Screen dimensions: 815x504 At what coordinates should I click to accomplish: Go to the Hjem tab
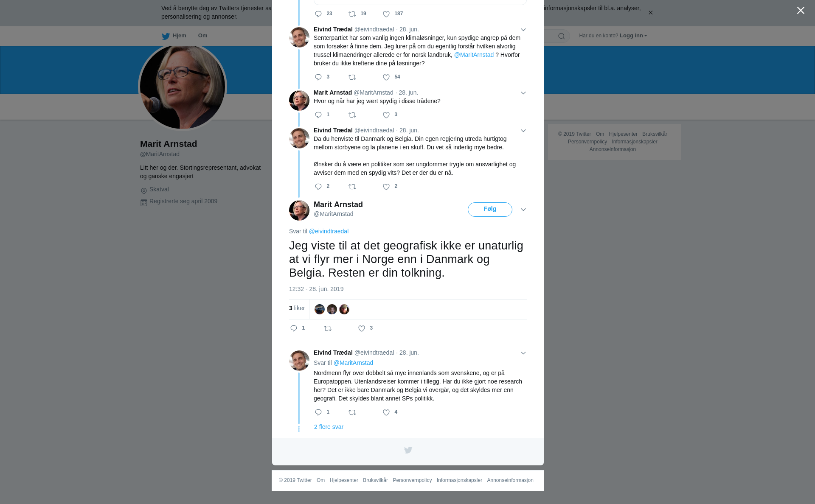(174, 36)
